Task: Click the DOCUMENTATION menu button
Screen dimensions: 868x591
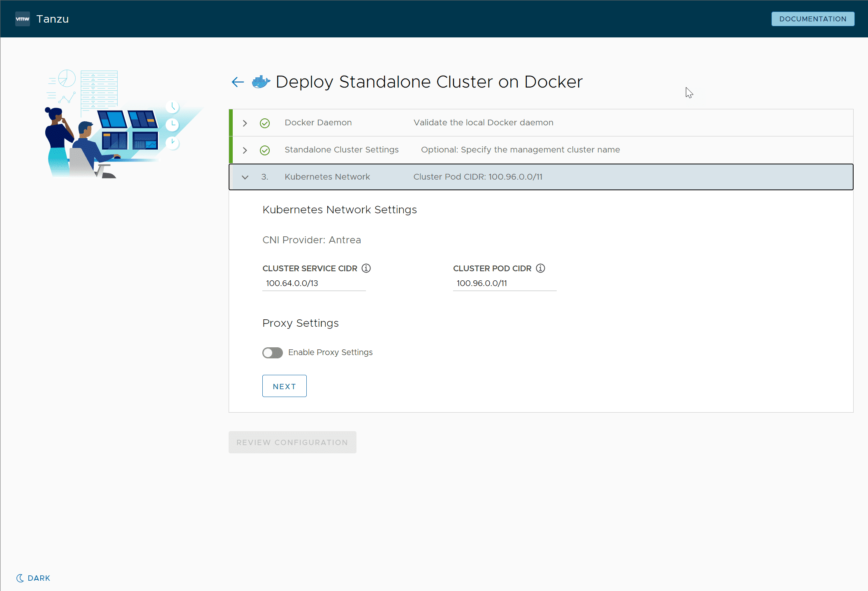Action: click(x=812, y=18)
